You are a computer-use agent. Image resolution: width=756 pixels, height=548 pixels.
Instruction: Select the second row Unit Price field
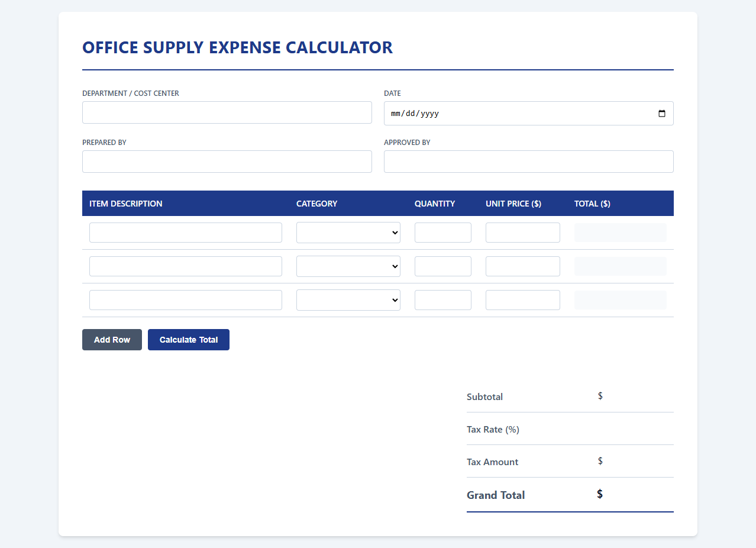click(523, 266)
